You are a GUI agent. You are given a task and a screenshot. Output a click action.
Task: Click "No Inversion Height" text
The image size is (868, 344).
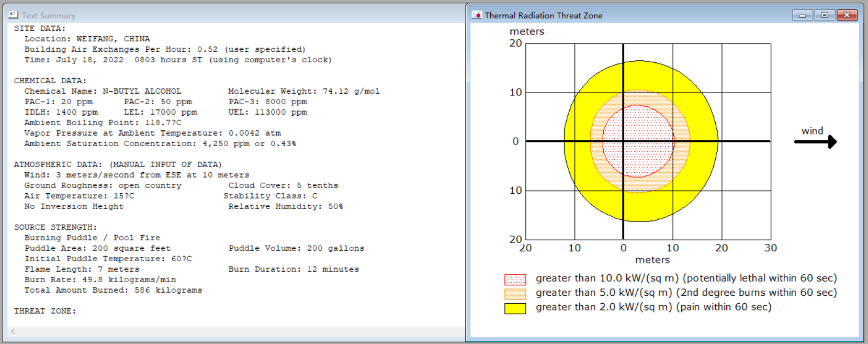[74, 206]
